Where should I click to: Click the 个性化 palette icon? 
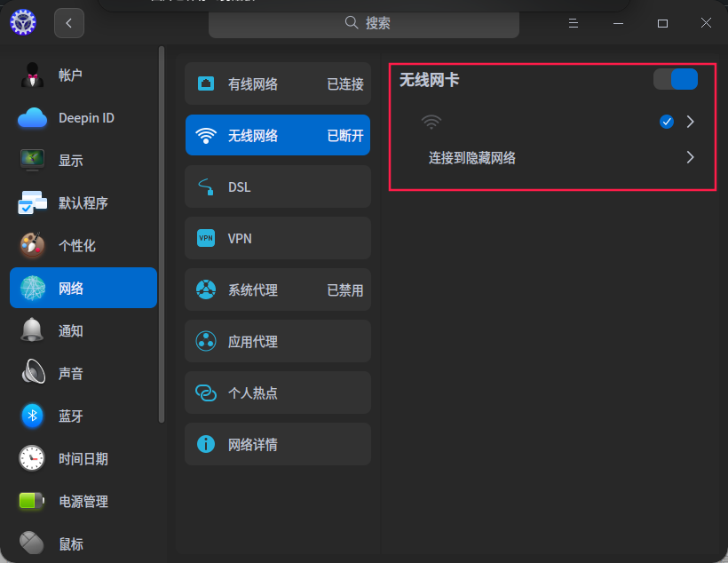(32, 245)
